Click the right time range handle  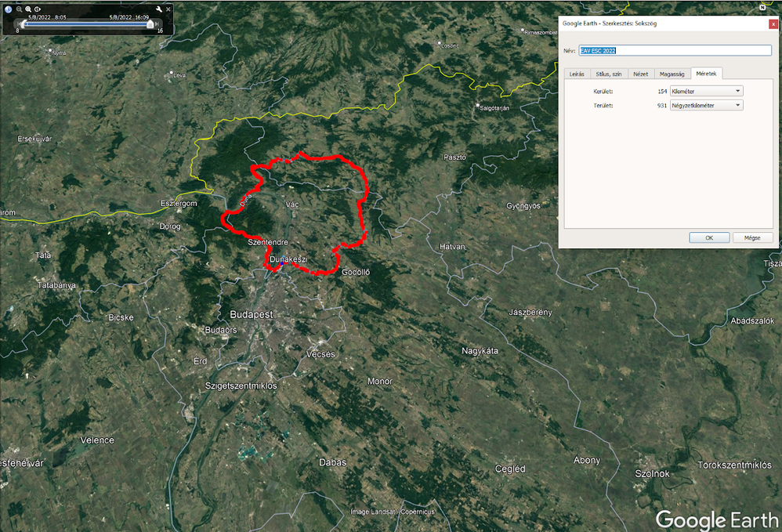[150, 24]
